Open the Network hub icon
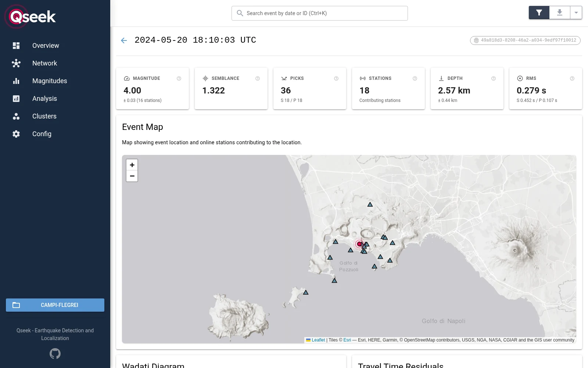588x368 pixels. pyautogui.click(x=16, y=63)
